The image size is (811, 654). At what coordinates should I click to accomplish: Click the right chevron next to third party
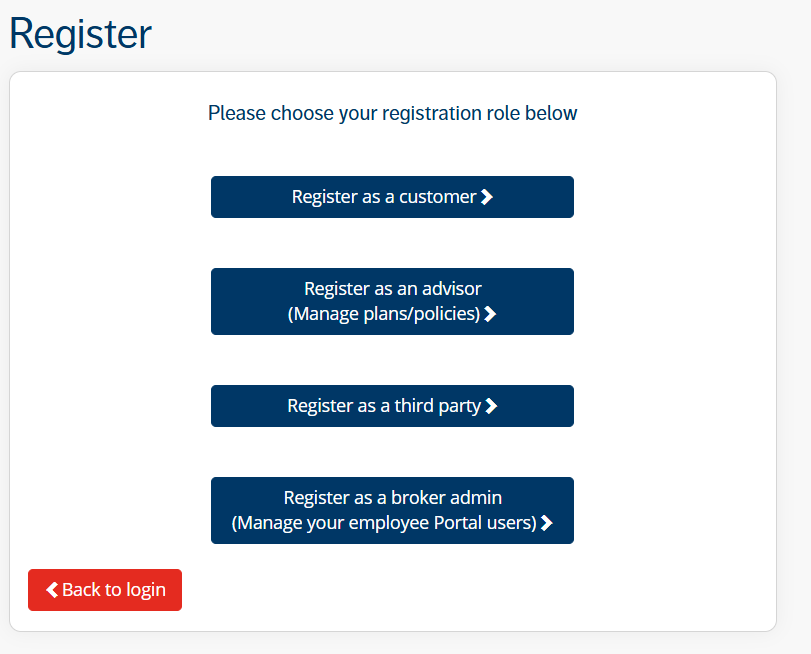coord(491,406)
